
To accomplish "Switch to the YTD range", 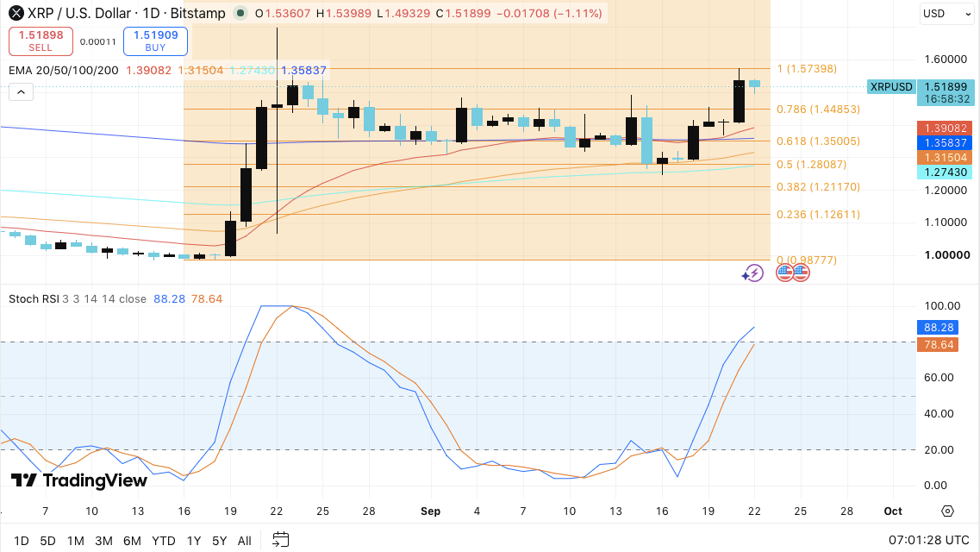I will click(x=164, y=541).
